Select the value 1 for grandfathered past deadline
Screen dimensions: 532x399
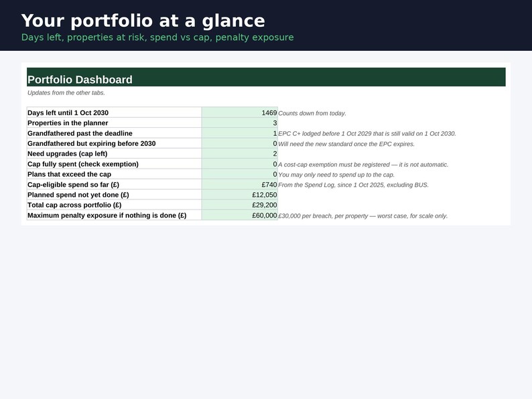(240, 133)
